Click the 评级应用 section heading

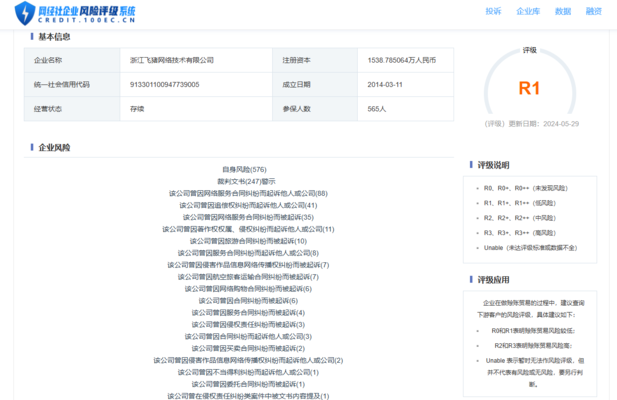pos(492,280)
